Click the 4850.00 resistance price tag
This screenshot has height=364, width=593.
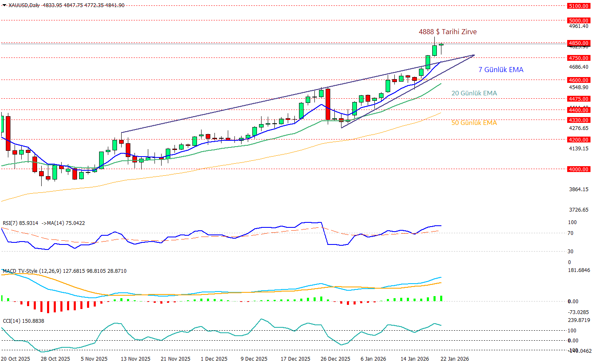(x=578, y=43)
